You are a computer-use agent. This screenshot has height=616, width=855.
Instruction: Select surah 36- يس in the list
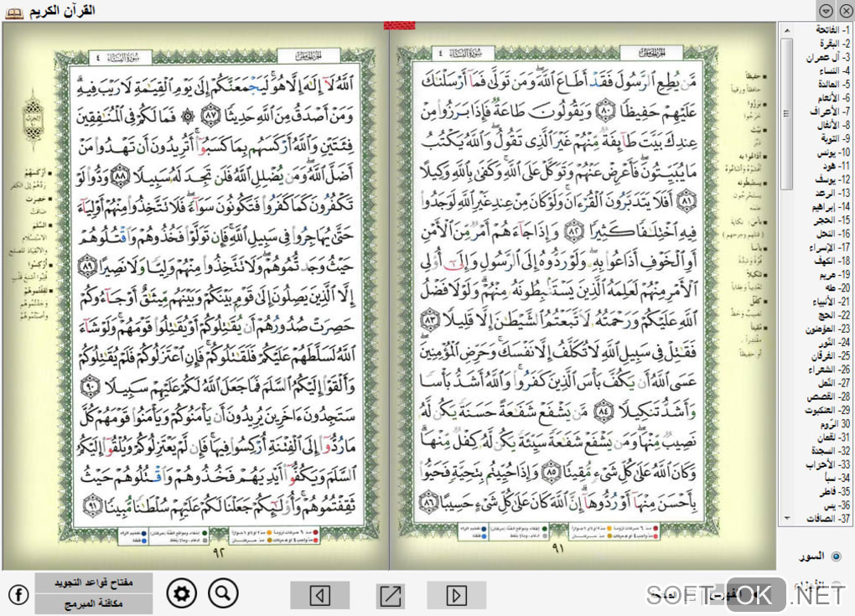click(837, 505)
